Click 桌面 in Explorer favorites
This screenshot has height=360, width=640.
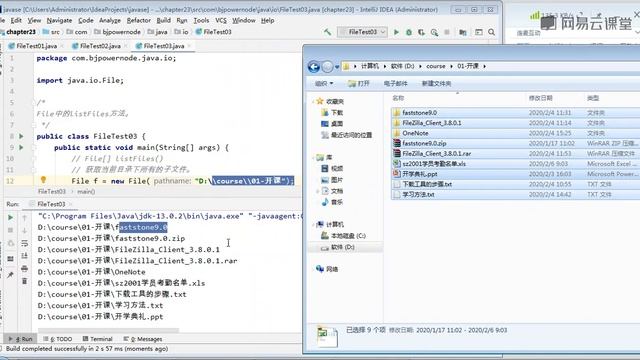tap(337, 124)
